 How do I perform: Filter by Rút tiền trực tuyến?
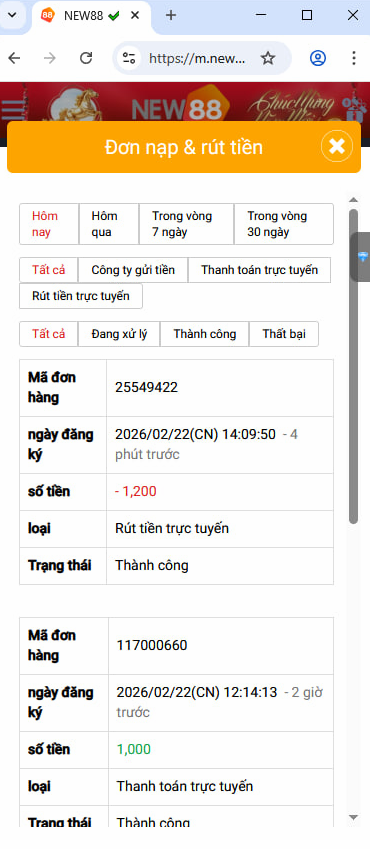click(81, 296)
